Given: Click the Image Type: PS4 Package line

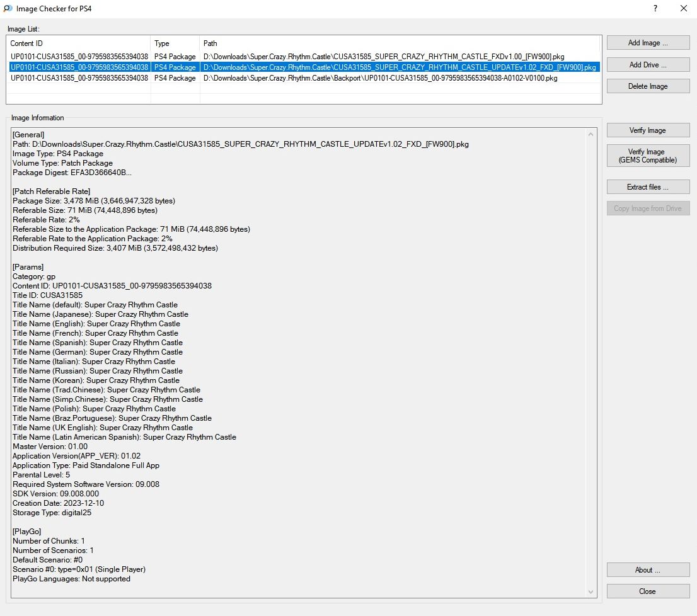Looking at the screenshot, I should tap(58, 154).
